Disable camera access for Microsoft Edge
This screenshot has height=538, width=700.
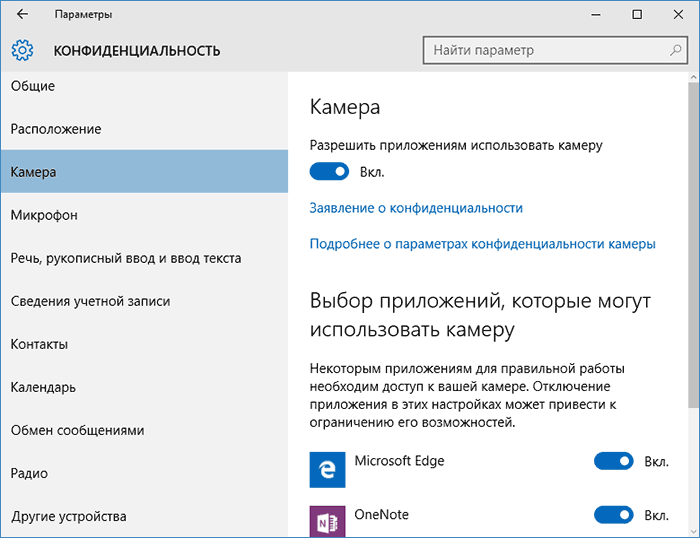click(x=614, y=462)
